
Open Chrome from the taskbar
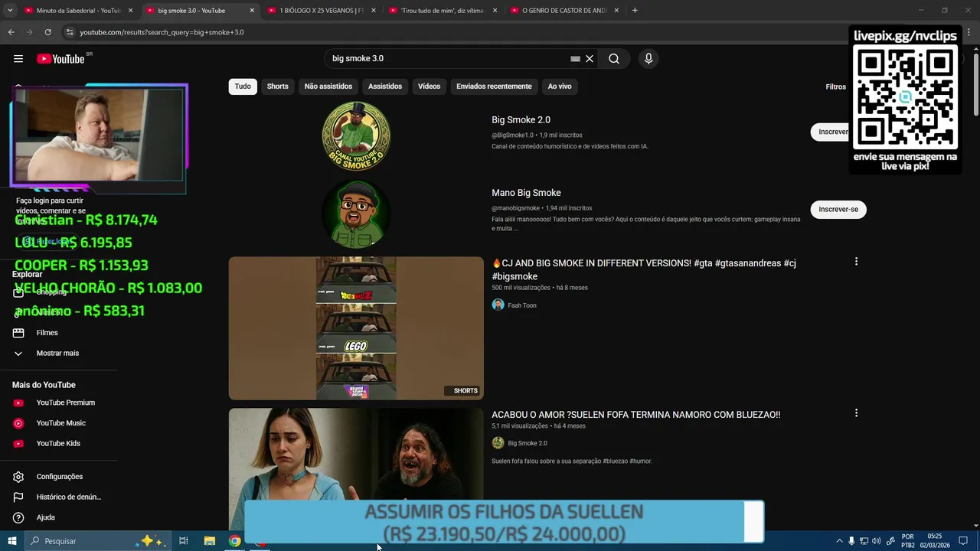click(x=234, y=541)
